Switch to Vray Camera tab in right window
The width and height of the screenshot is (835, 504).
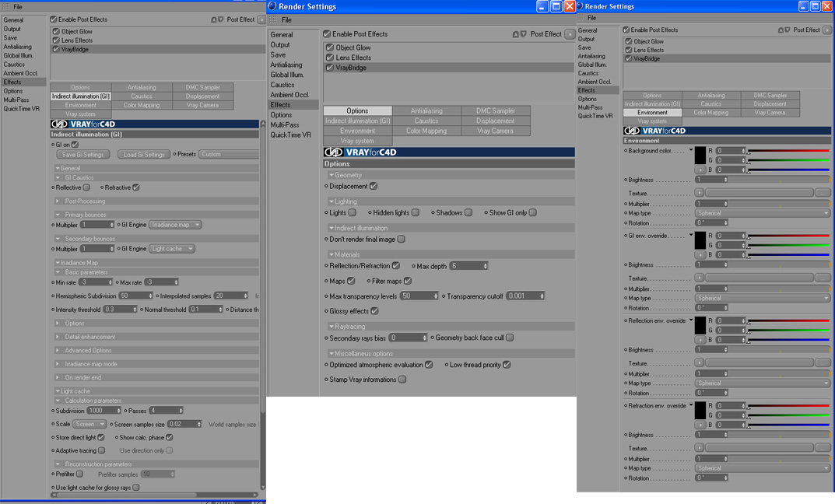770,113
